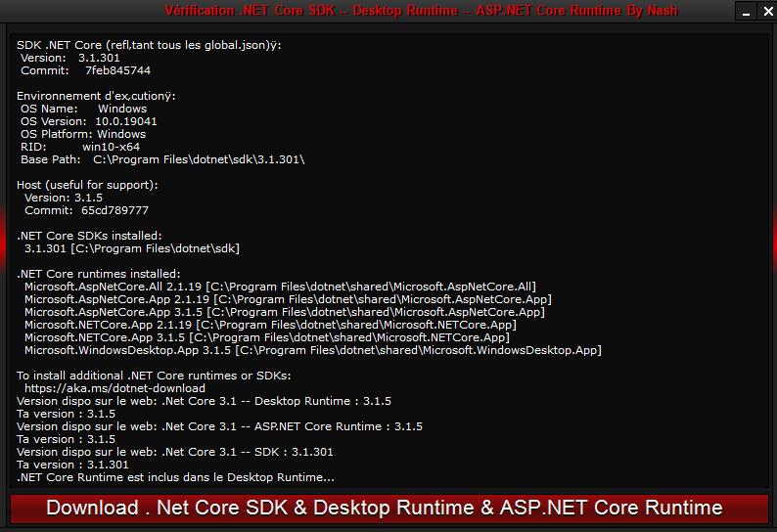Click '.NET Core runtimes installed:' heading
The image size is (777, 532).
99,274
